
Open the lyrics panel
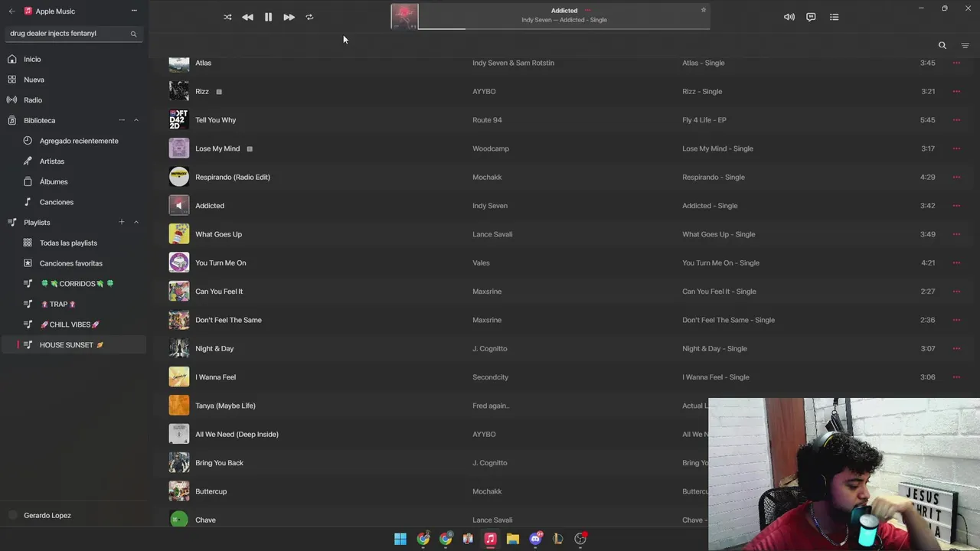tap(811, 17)
